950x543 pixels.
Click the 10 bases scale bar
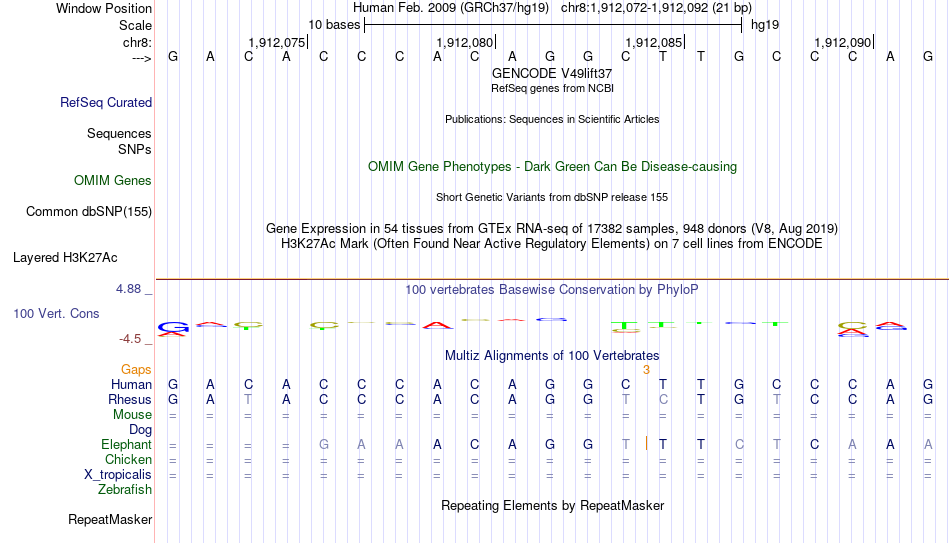click(x=553, y=25)
